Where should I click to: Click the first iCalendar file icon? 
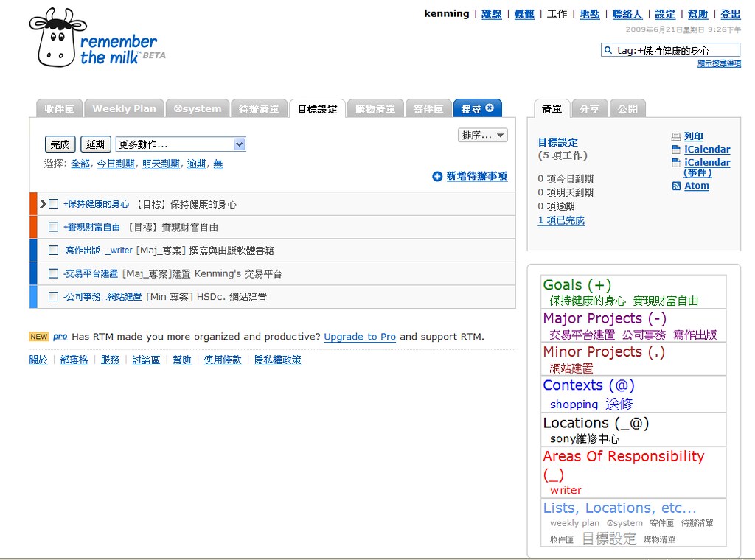[676, 150]
